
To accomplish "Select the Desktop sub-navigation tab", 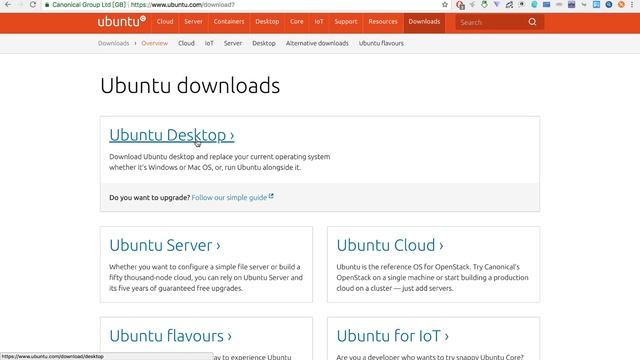I will (x=264, y=43).
